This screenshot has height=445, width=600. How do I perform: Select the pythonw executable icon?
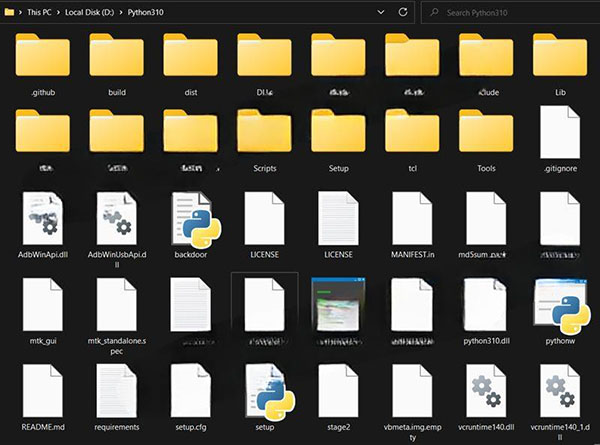point(560,303)
